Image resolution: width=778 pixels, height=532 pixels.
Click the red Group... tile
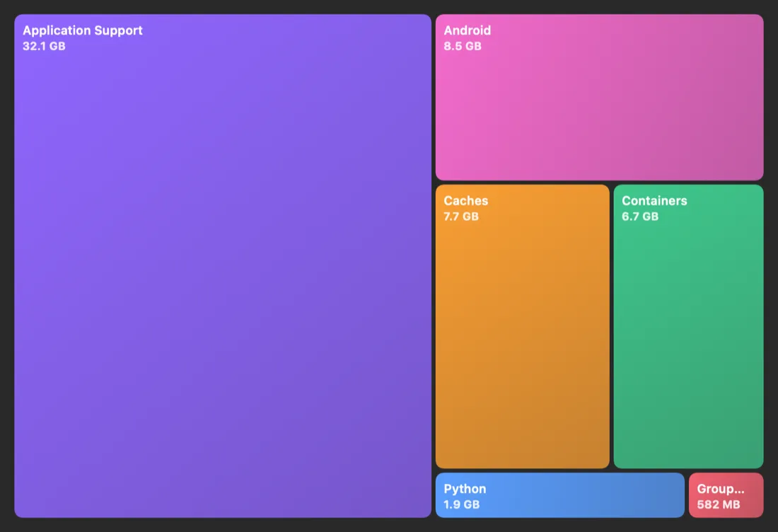726,495
